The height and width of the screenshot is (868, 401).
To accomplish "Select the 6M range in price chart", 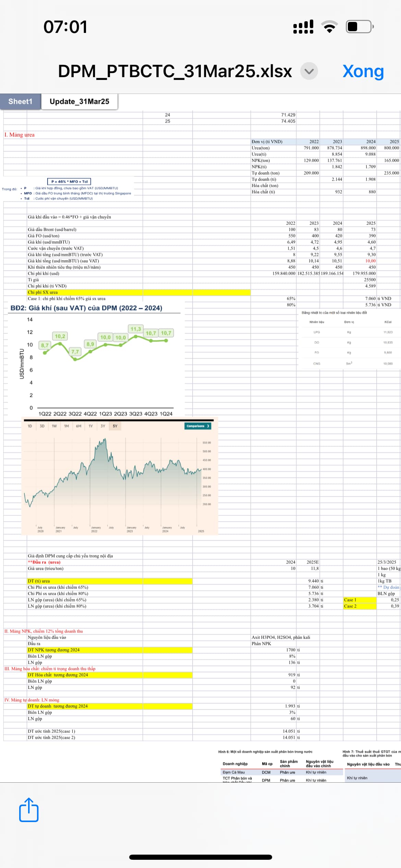I will (x=79, y=426).
